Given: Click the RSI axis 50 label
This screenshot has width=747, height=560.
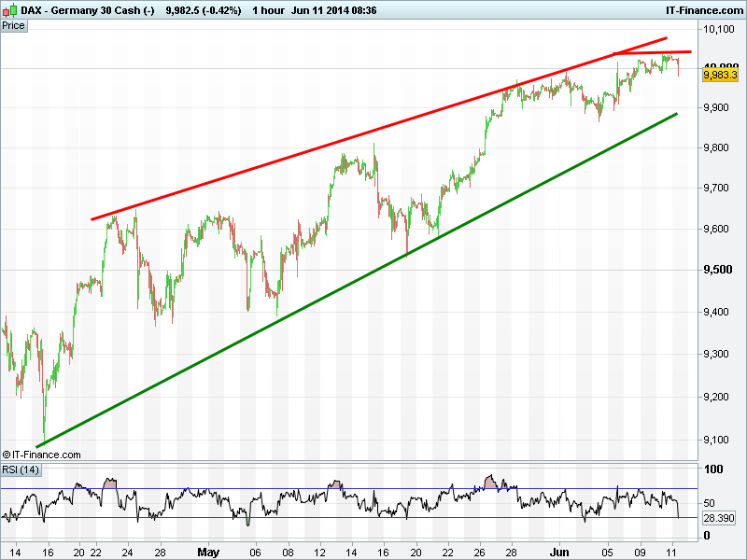Looking at the screenshot, I should point(709,503).
